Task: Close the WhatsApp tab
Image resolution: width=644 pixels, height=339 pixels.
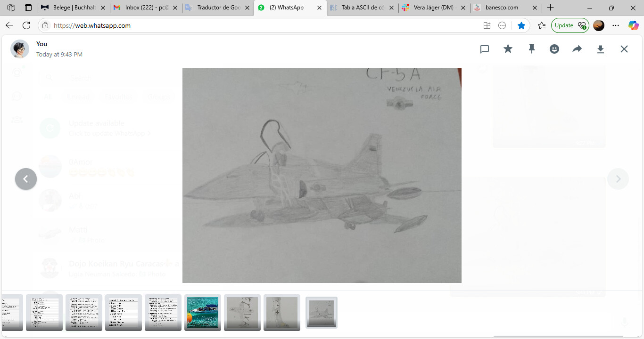Action: pyautogui.click(x=319, y=8)
